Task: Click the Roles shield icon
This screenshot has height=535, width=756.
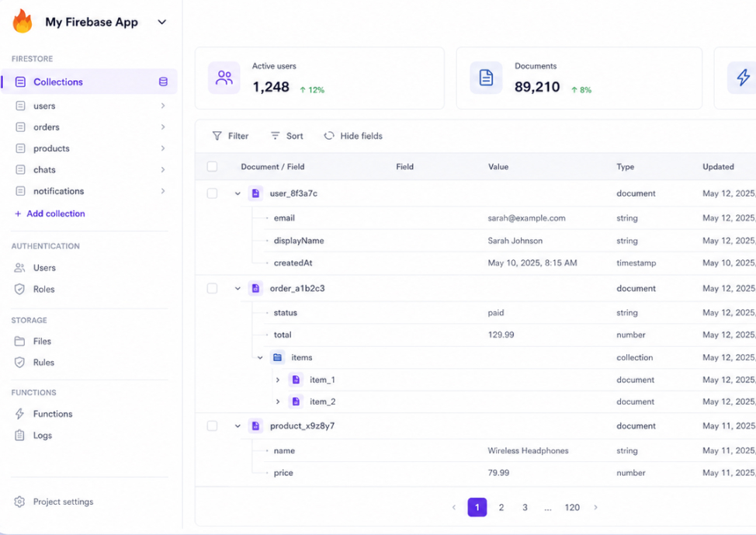Action: pyautogui.click(x=19, y=289)
